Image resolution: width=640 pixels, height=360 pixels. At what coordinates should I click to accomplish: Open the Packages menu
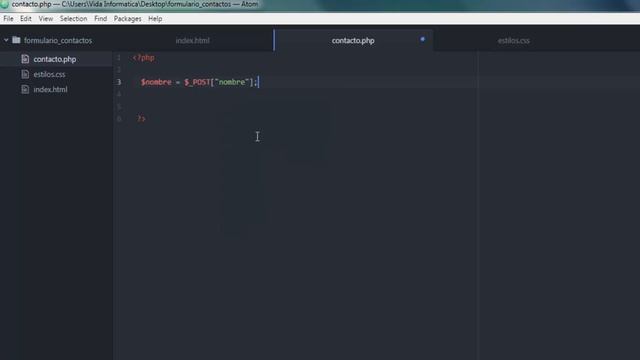coord(127,19)
